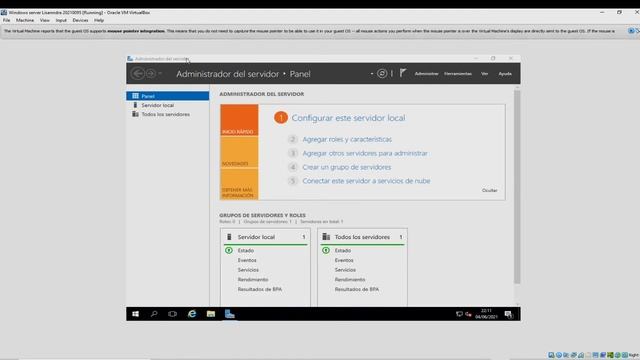
Task: Go forward with the navigation forward arrow
Action: (151, 73)
